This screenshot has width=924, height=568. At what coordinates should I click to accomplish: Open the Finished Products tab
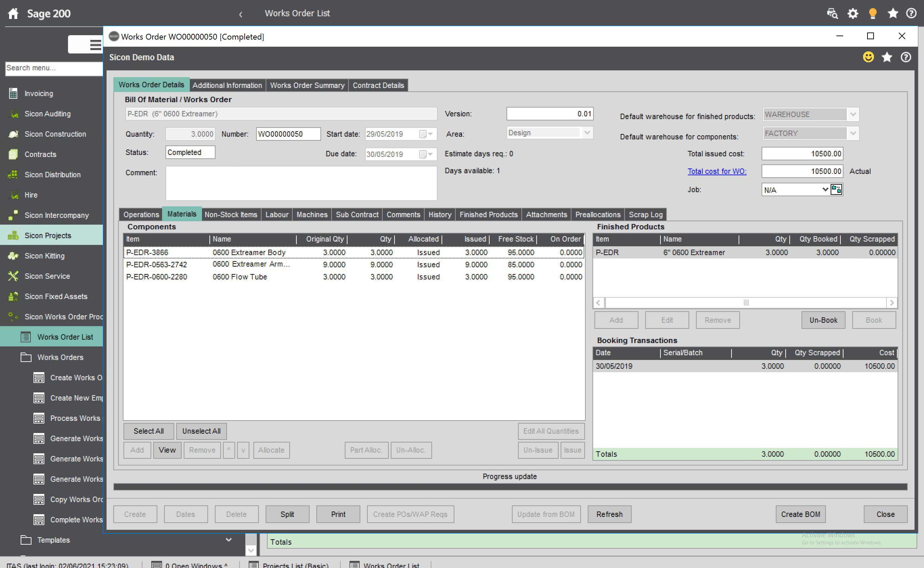[x=488, y=214]
